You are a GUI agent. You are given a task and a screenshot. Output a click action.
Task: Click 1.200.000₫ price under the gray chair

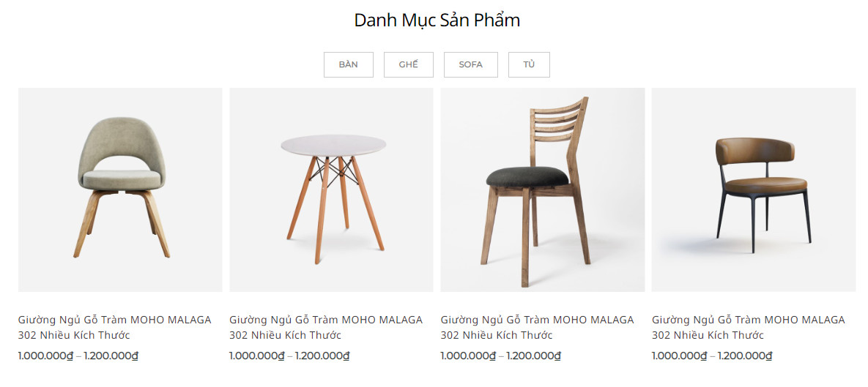click(x=111, y=356)
